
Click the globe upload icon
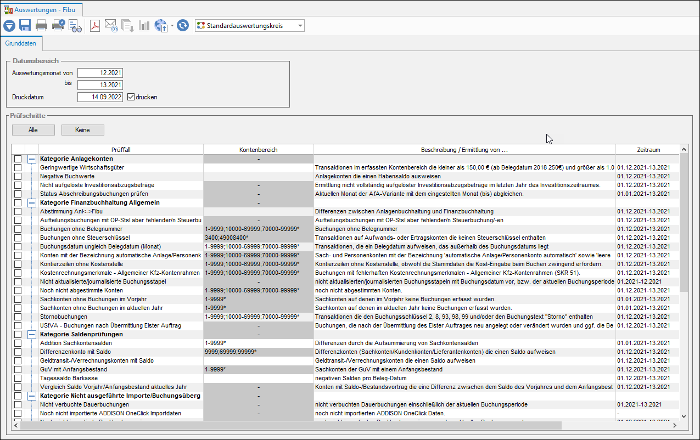pos(161,25)
